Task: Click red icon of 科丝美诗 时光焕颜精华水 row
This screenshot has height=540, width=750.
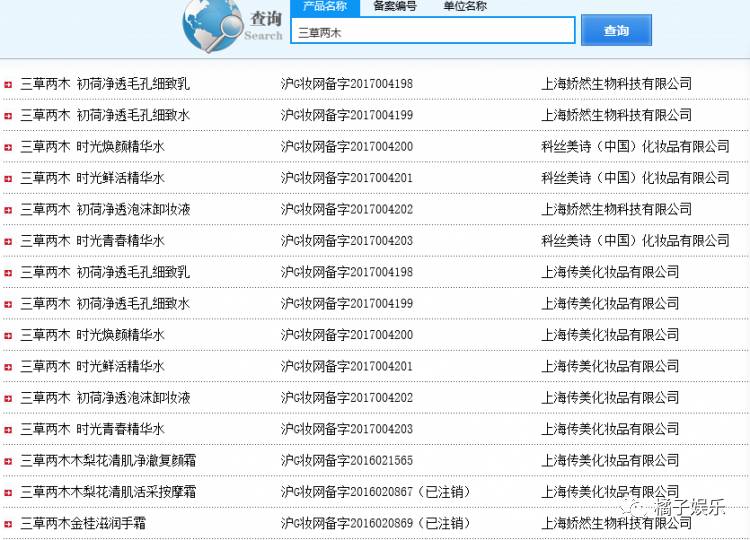Action: point(8,147)
